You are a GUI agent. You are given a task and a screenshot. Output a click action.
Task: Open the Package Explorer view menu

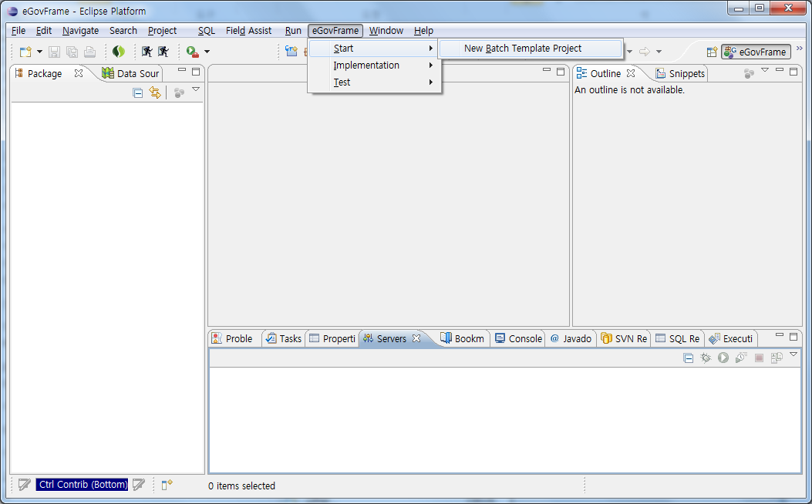(196, 90)
